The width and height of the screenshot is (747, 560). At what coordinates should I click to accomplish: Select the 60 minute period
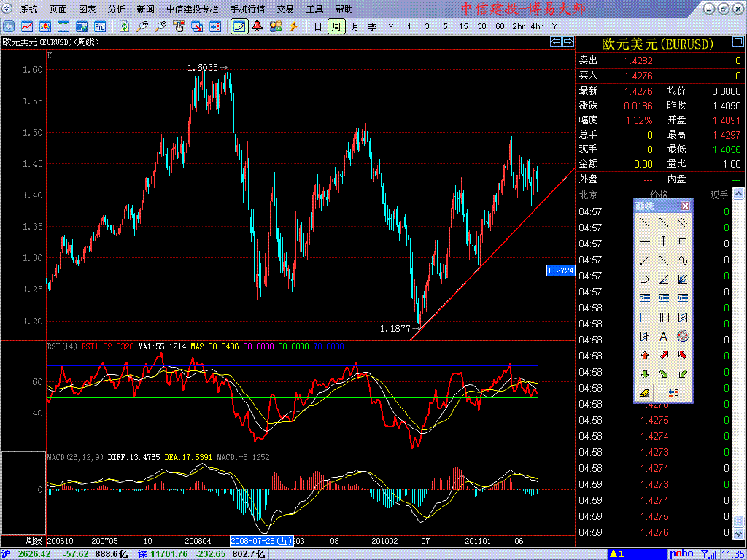coord(500,26)
